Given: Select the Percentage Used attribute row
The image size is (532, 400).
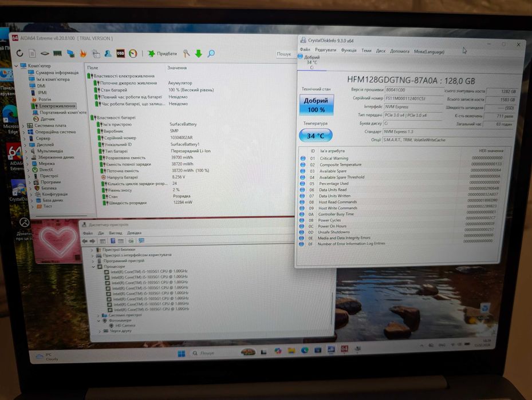Looking at the screenshot, I should [x=401, y=183].
